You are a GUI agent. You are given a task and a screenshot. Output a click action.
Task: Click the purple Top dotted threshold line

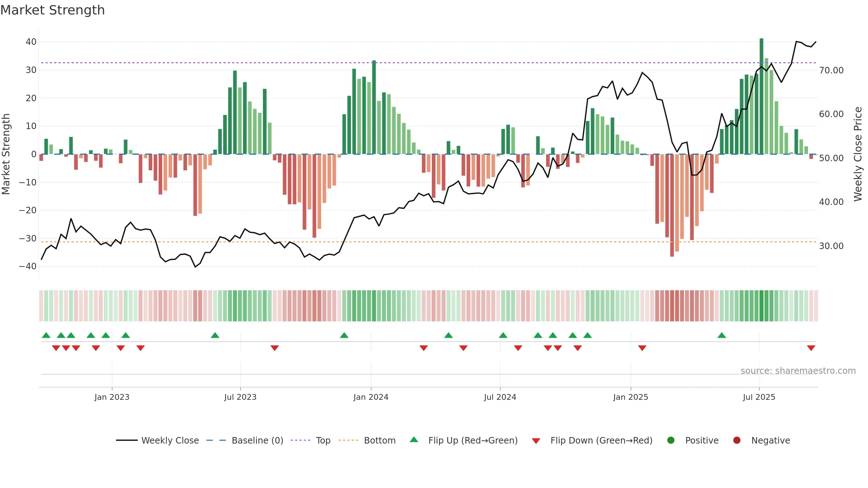(429, 63)
